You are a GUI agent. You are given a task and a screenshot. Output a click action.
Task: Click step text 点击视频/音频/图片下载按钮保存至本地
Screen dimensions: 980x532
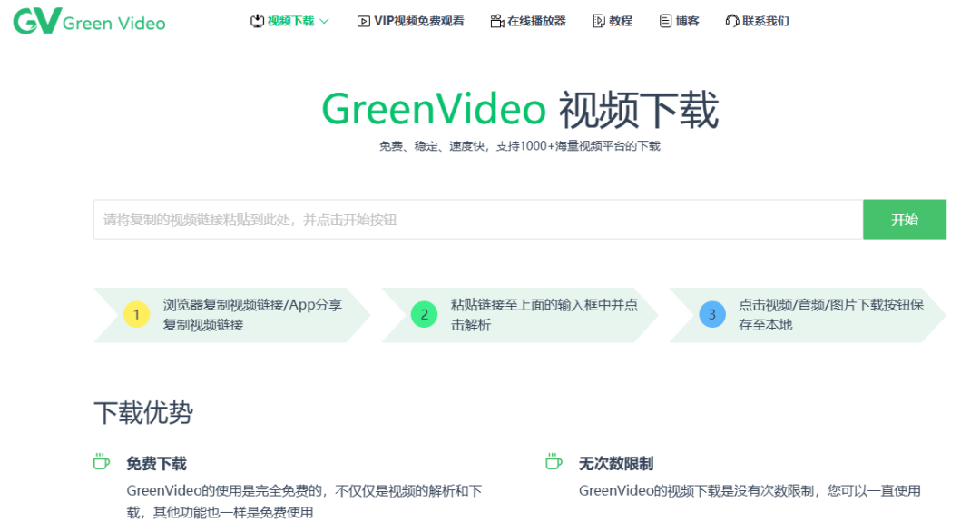830,314
